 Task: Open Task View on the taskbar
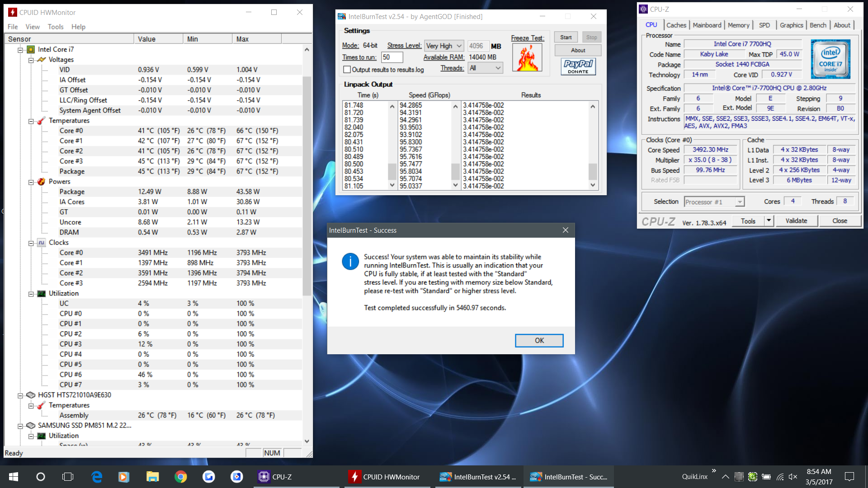(x=68, y=477)
